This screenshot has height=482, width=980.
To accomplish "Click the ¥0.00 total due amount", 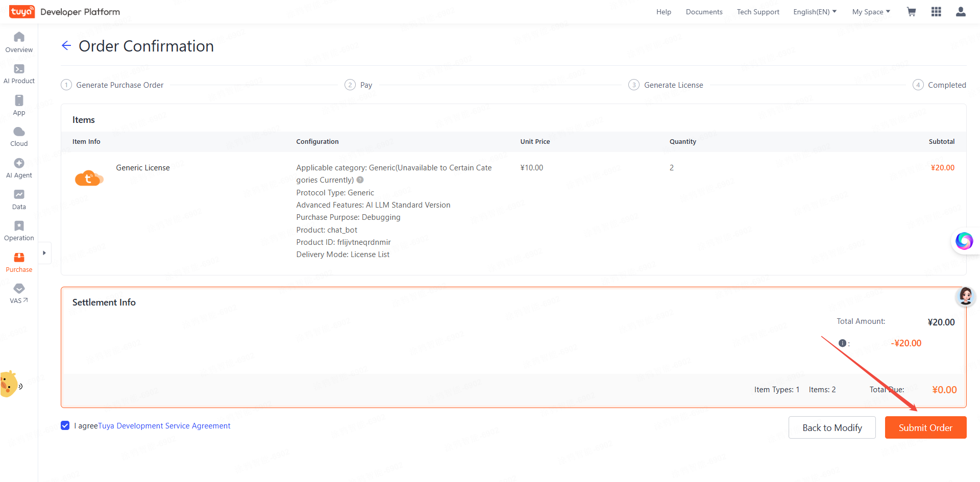I will pos(944,390).
